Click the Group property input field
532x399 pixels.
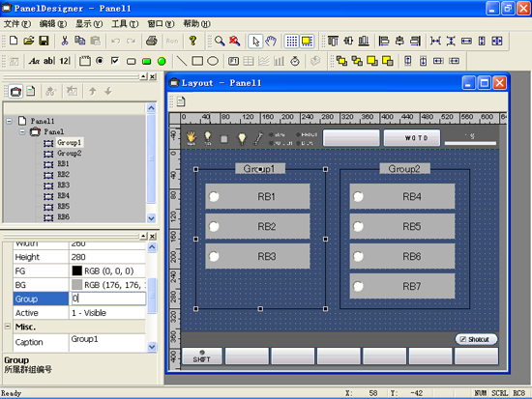pos(108,299)
